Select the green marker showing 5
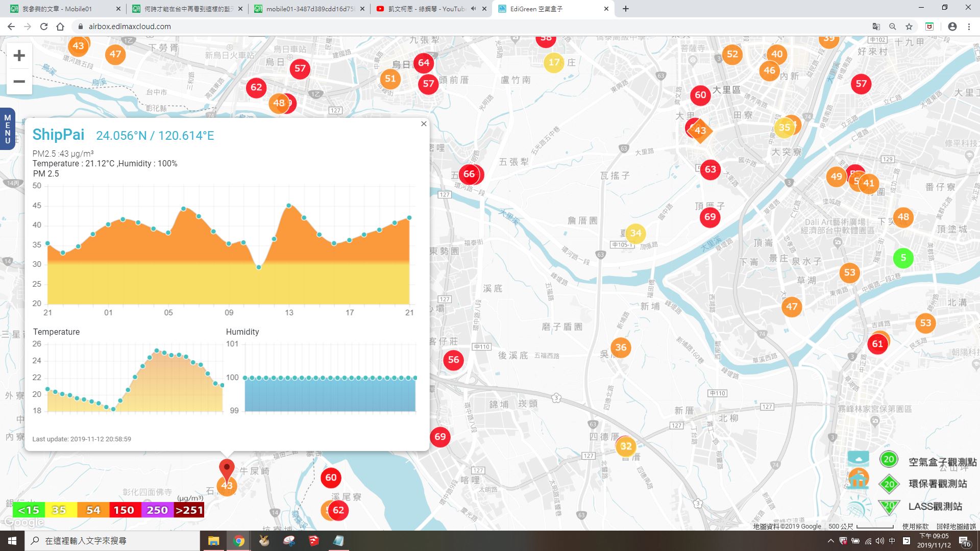 click(903, 258)
